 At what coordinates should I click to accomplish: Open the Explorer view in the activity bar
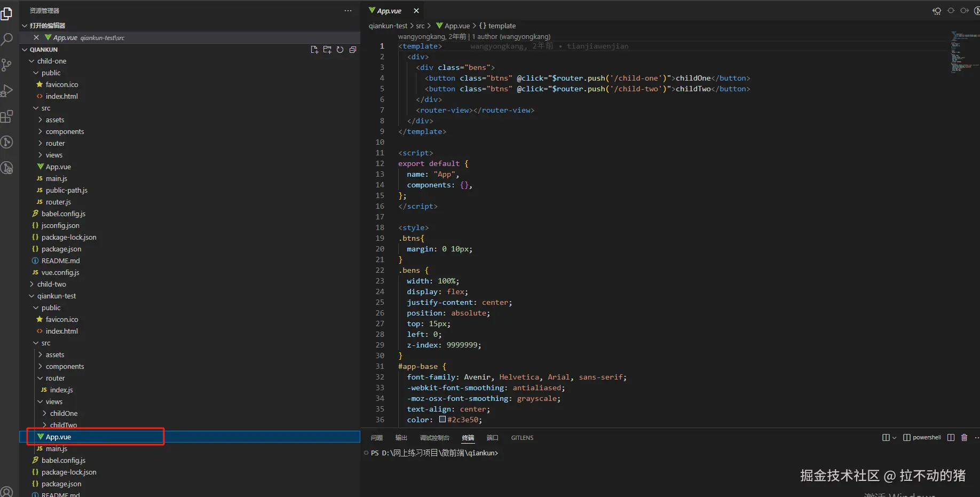(6, 13)
